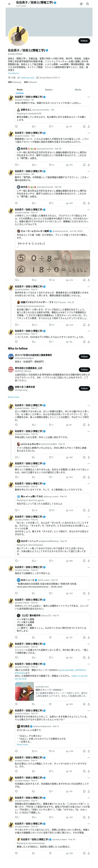
Task: Go back using the header arrow
Action: coord(9,4)
